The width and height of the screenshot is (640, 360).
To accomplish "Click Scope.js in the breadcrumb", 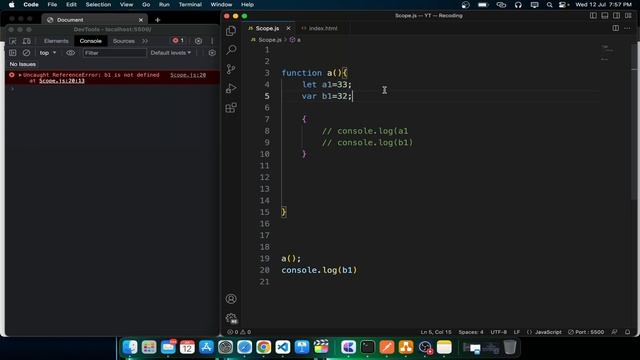I will [270, 40].
